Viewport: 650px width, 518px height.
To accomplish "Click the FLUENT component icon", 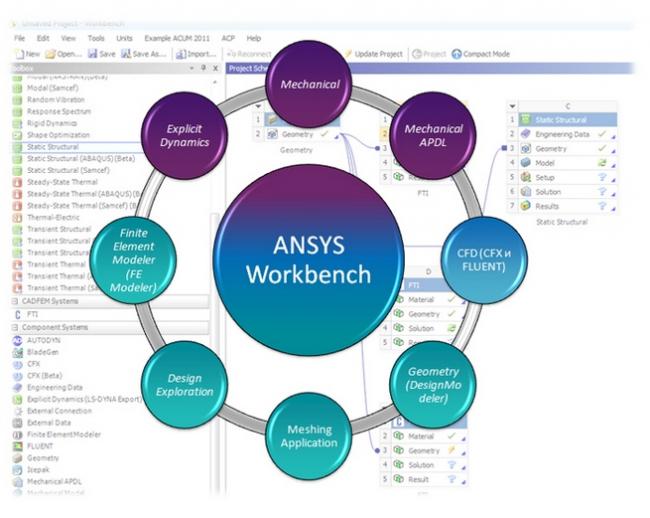I will (x=17, y=446).
